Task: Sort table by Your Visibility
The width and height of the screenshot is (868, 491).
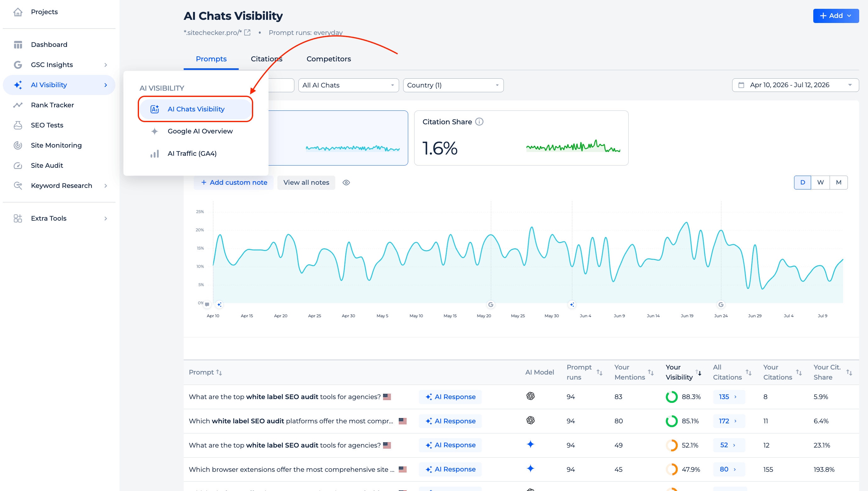Action: (698, 372)
